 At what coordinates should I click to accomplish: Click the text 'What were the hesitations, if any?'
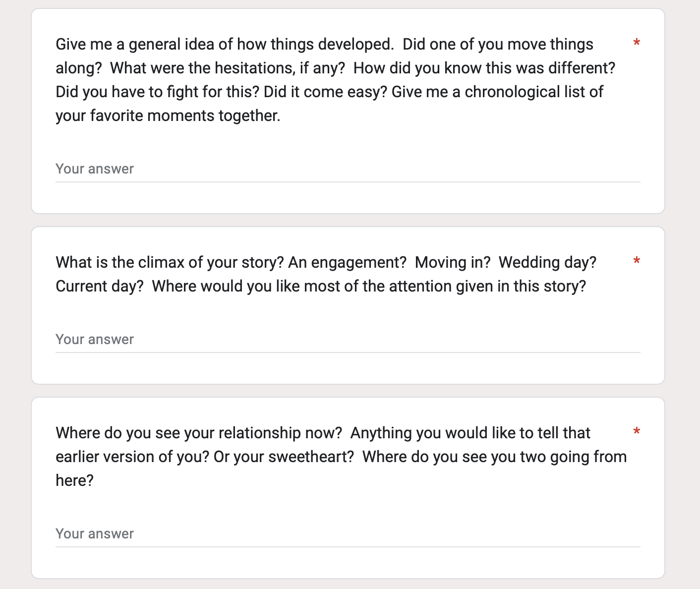coord(227,68)
